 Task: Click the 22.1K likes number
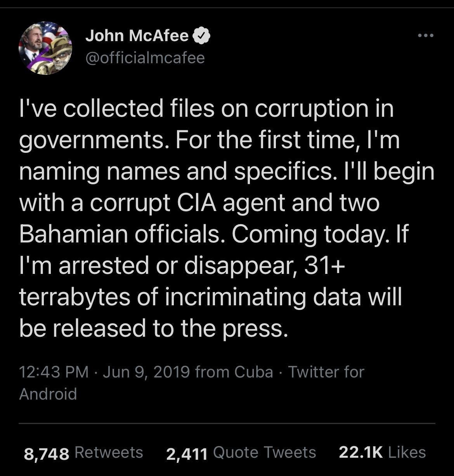(x=360, y=452)
